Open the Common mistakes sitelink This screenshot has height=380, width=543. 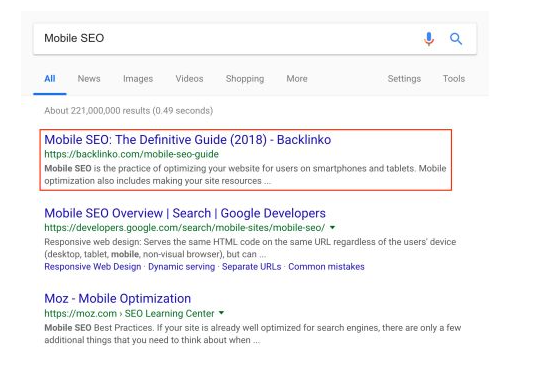[x=326, y=267]
